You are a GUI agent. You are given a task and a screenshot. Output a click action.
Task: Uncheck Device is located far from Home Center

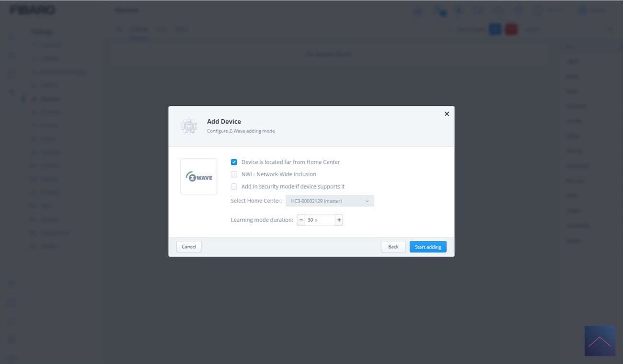(x=234, y=162)
